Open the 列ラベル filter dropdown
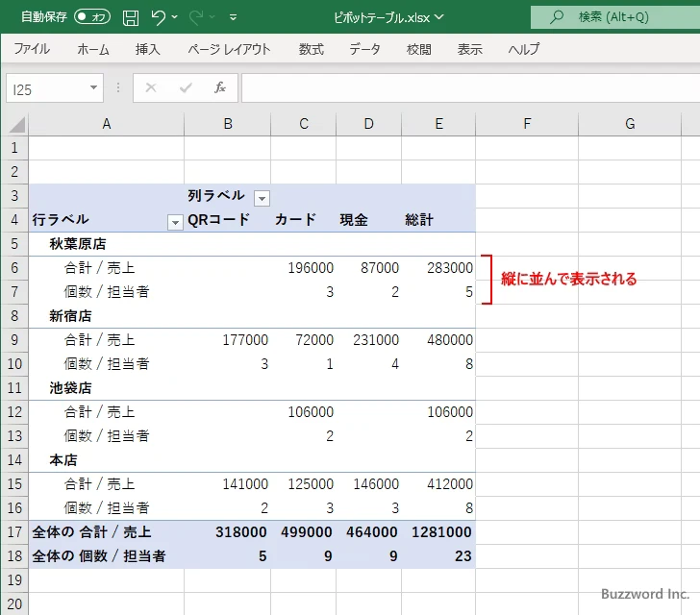This screenshot has width=700, height=615. (x=262, y=197)
